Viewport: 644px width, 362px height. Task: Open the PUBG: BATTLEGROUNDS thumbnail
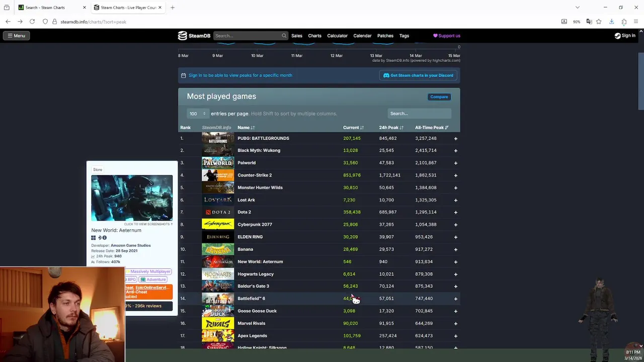(218, 138)
